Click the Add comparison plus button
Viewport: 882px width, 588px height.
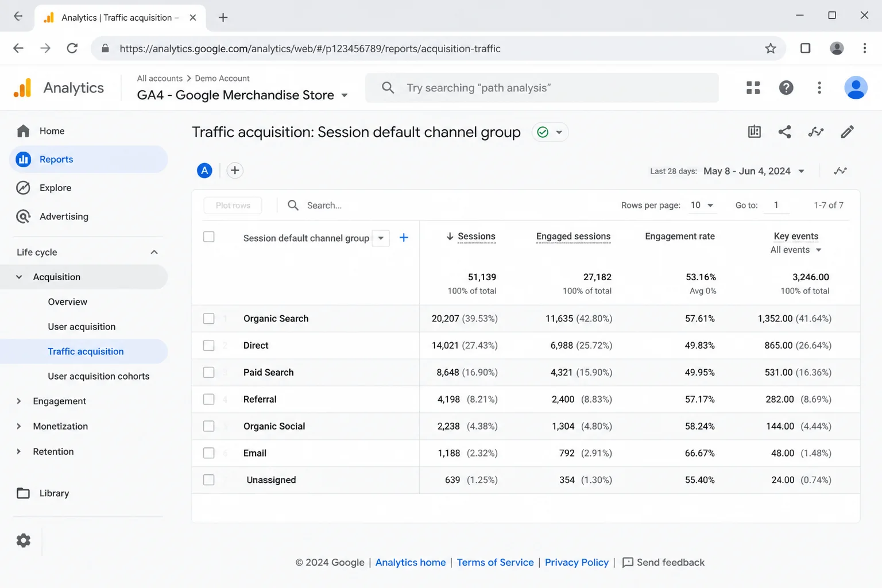235,171
